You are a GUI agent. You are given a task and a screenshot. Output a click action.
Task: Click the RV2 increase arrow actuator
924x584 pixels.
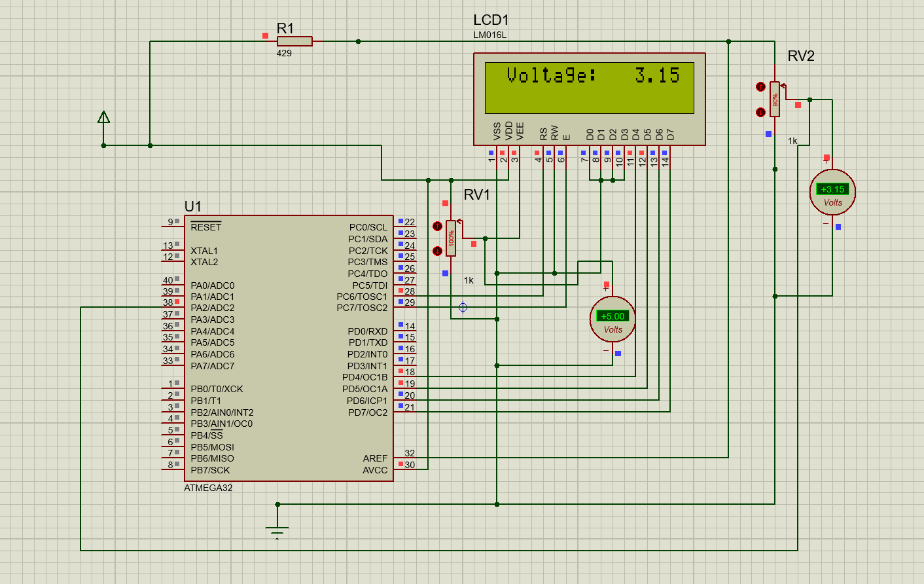(760, 86)
